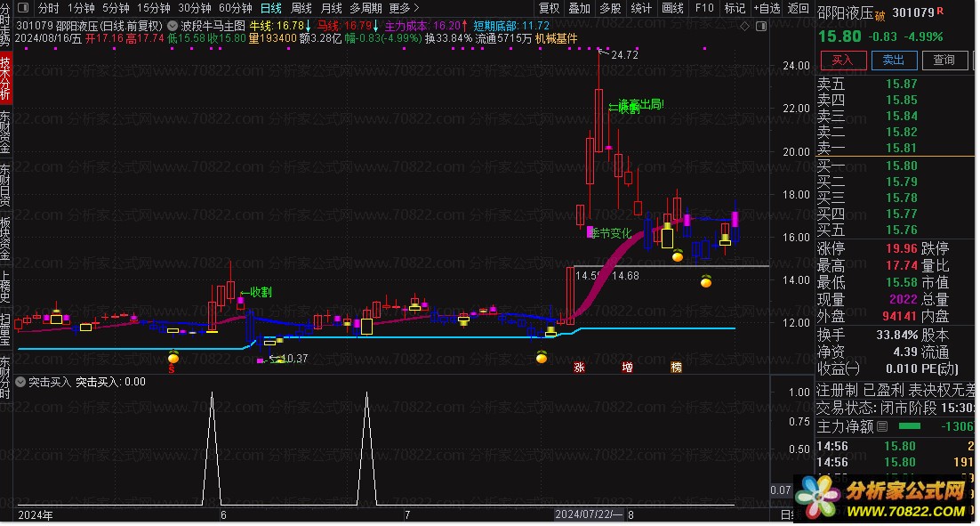Select the 15分钟 period

coord(153,8)
